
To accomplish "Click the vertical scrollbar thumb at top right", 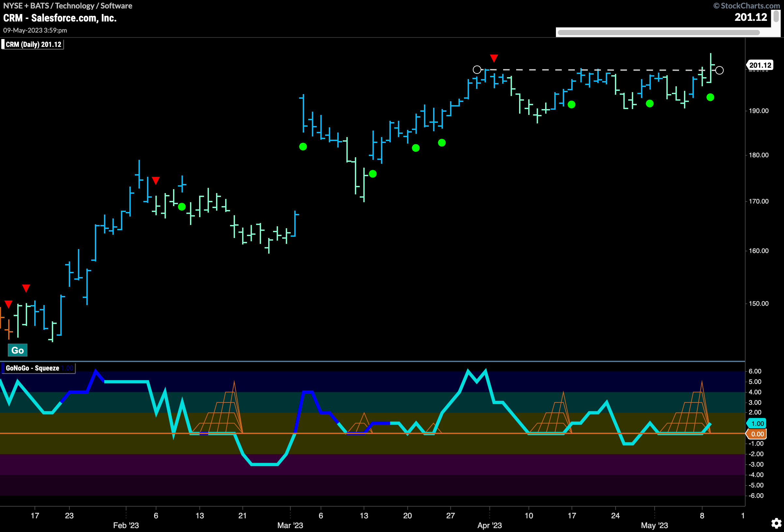I will coord(776,16).
